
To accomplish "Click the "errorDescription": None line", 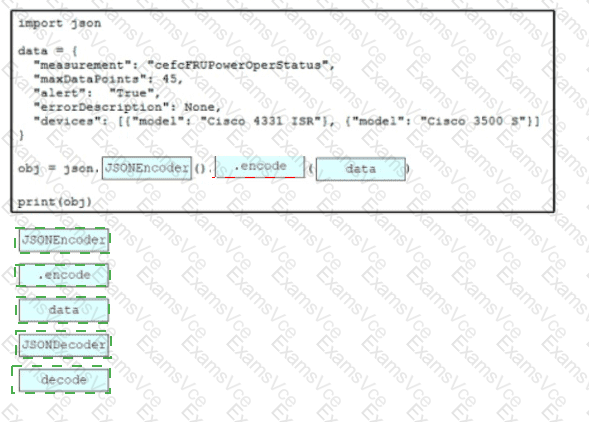I will pyautogui.click(x=127, y=107).
